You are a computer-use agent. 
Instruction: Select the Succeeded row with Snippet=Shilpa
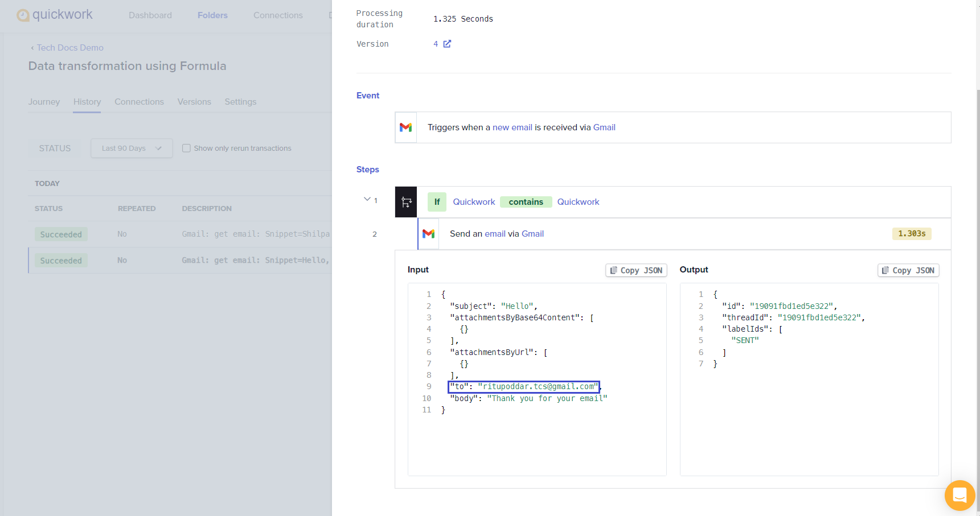180,234
